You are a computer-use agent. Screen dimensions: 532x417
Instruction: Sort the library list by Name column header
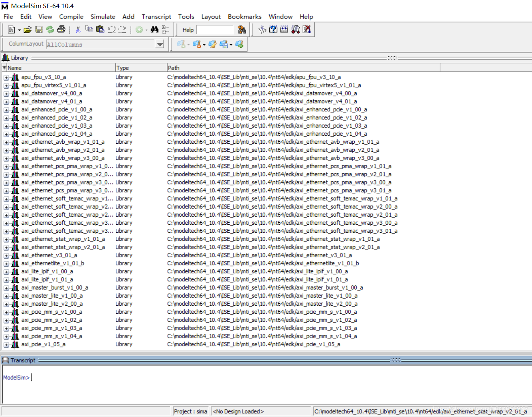tap(61, 68)
